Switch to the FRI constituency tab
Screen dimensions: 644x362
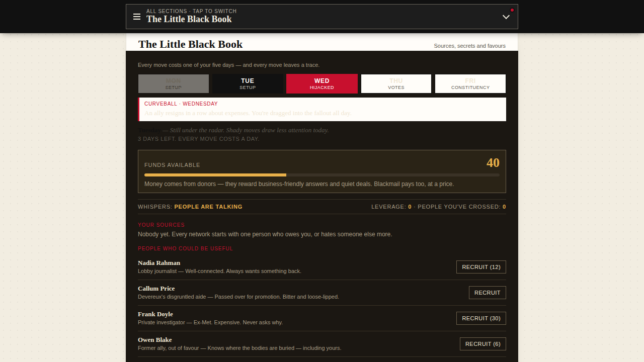pos(470,83)
